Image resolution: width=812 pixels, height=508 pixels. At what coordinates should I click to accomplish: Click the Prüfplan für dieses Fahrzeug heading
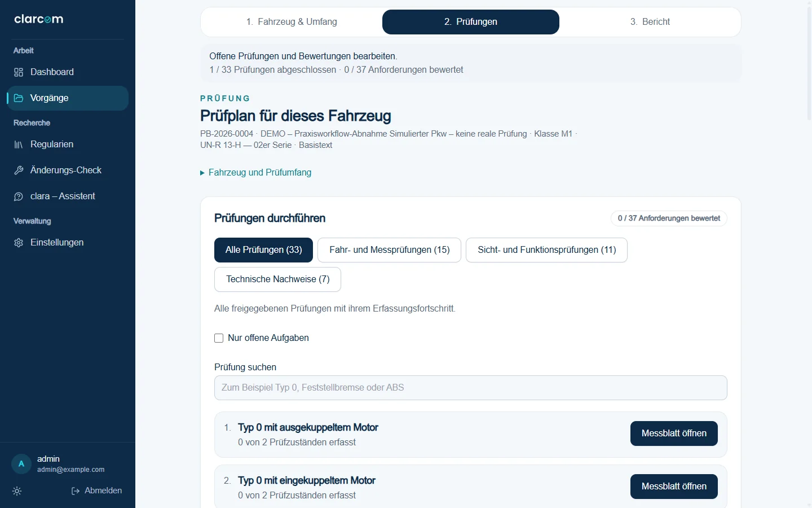[295, 116]
